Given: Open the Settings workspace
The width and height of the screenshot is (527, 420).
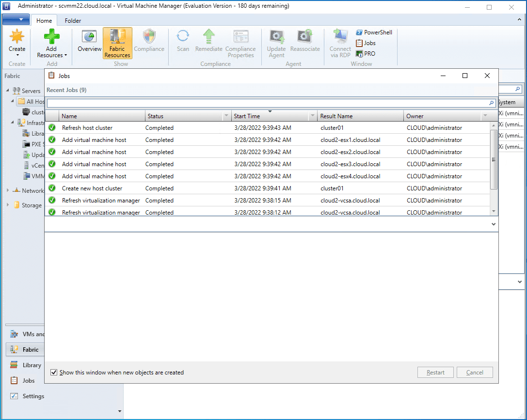Looking at the screenshot, I should [x=27, y=396].
